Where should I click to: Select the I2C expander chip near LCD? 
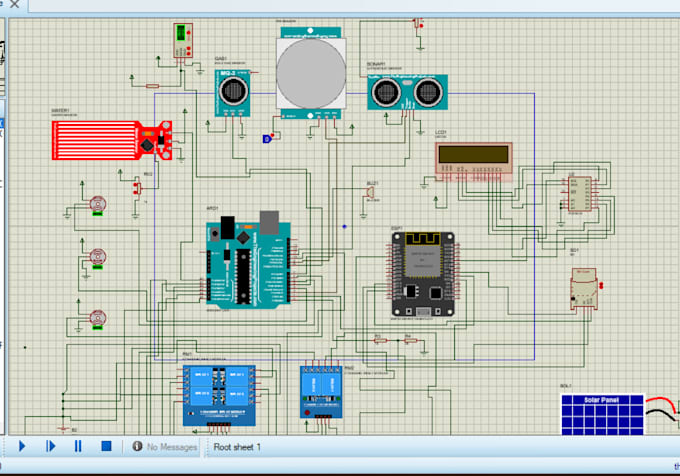pyautogui.click(x=580, y=194)
